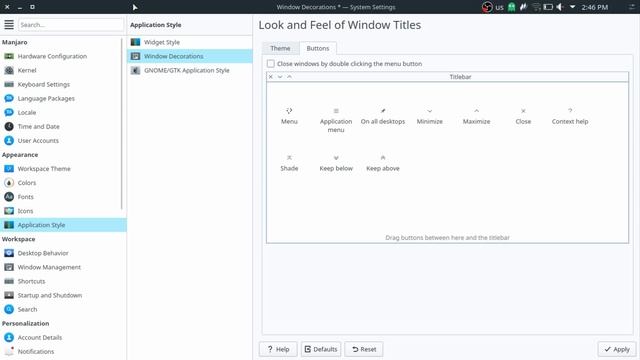Select Window Decorations entry

coord(190,56)
